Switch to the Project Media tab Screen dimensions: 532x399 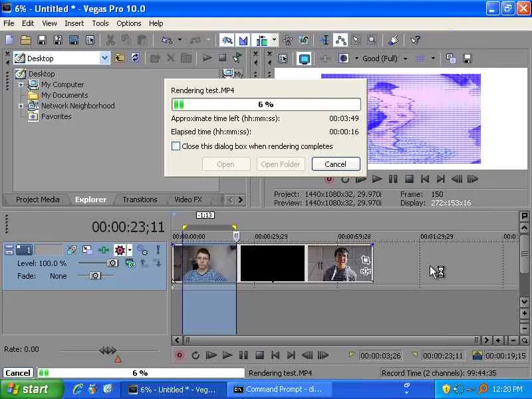click(37, 199)
